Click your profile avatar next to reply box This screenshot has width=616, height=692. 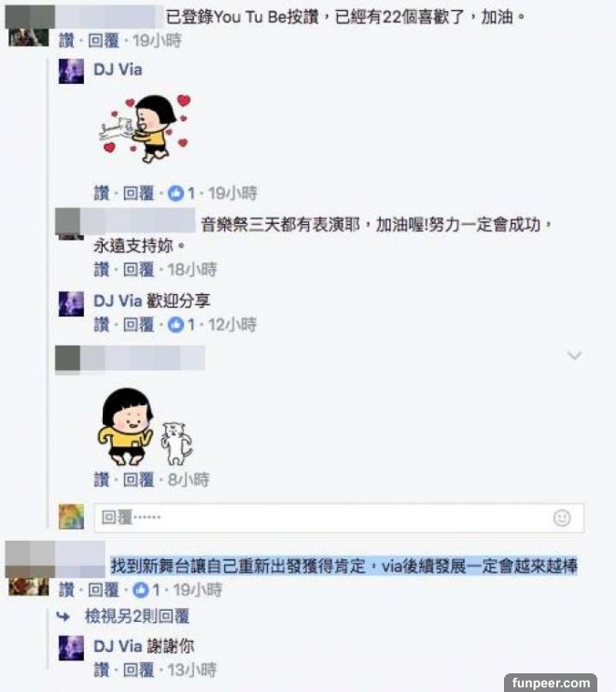(71, 516)
